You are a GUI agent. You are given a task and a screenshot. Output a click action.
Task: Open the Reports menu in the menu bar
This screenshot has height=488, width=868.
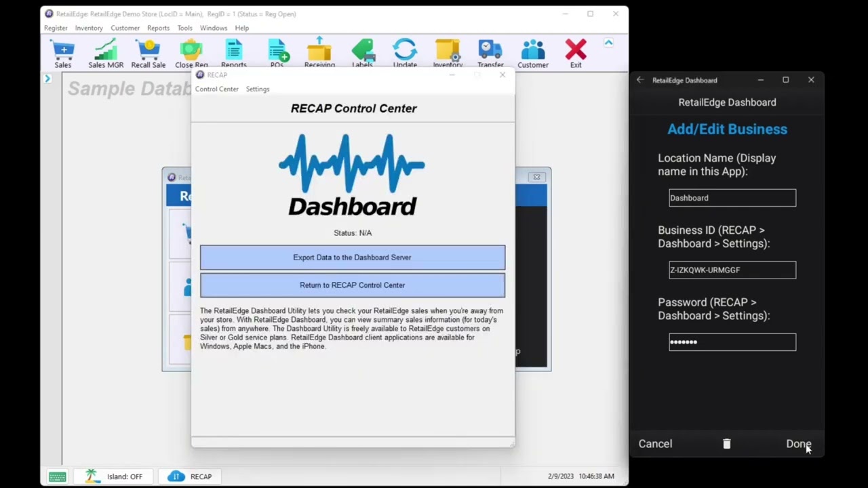pos(158,28)
